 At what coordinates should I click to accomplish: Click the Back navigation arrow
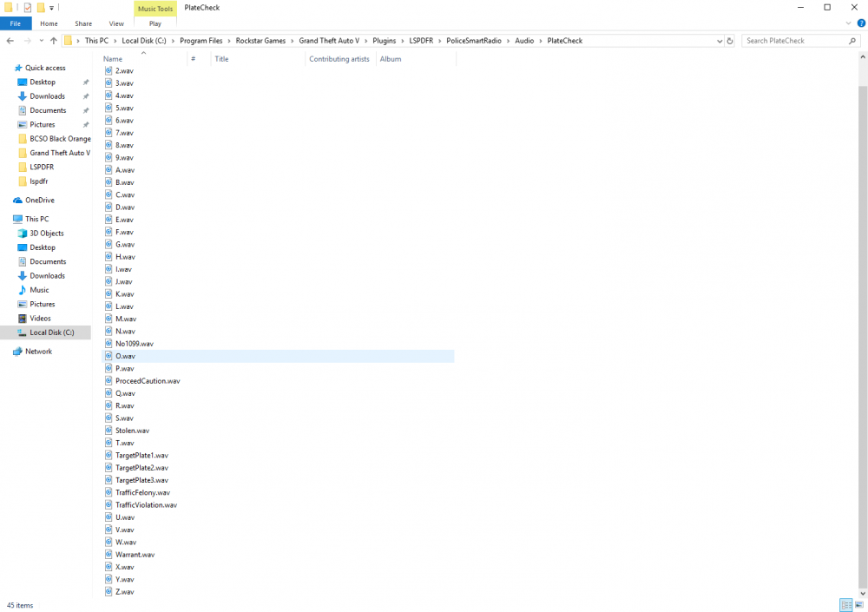(x=10, y=41)
